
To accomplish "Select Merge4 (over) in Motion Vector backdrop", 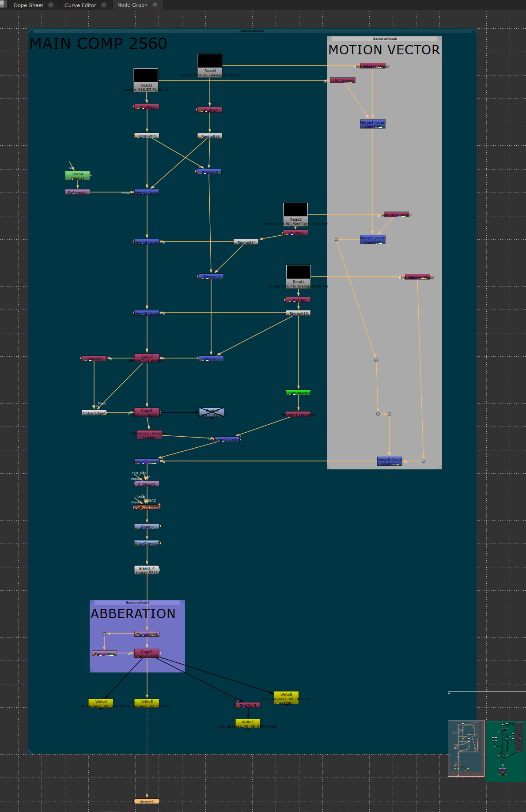I will [x=373, y=124].
